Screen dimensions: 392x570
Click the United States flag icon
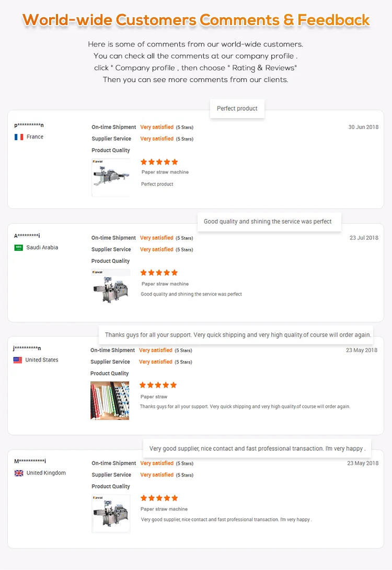coord(18,360)
